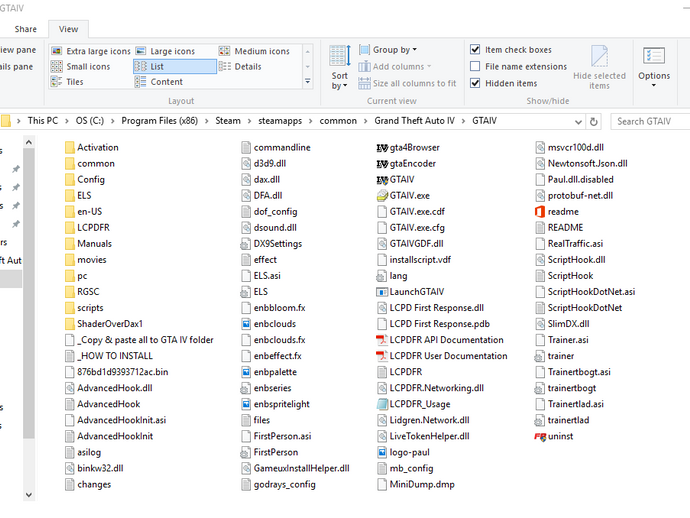The image size is (690, 518).
Task: Select the Trainertbogt.asi file
Action: [x=573, y=372]
